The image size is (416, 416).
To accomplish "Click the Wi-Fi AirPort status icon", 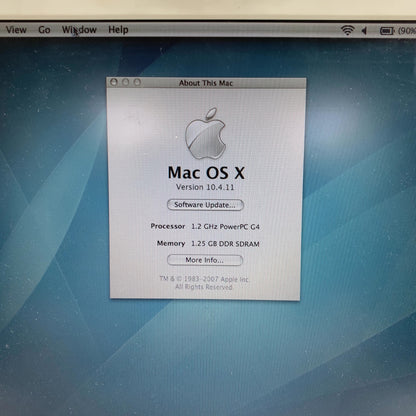I will (347, 30).
